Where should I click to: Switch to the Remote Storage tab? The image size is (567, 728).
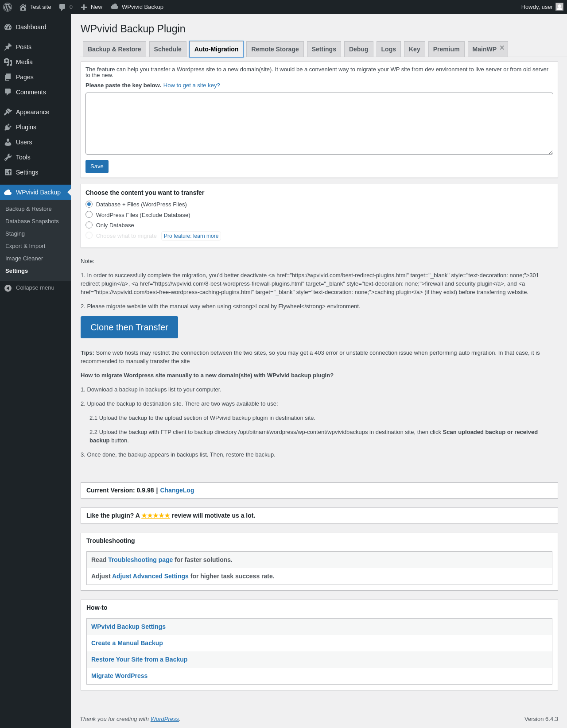(x=275, y=49)
